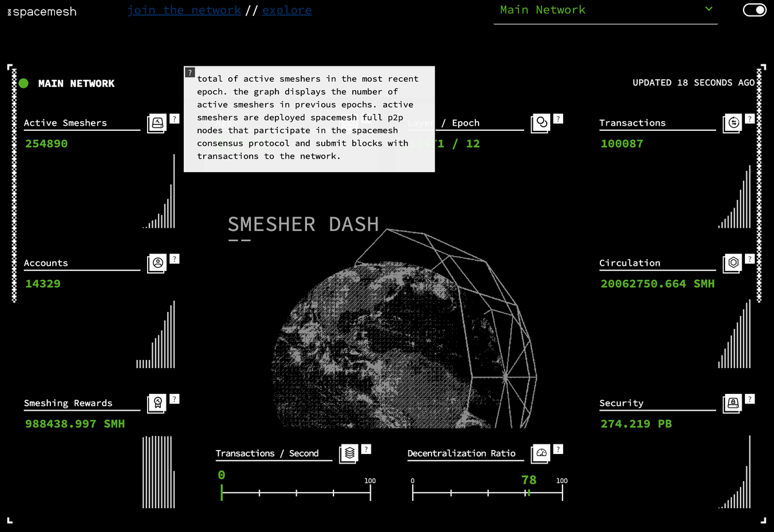Click the Active Smeshers icon
The width and height of the screenshot is (774, 532).
(157, 123)
